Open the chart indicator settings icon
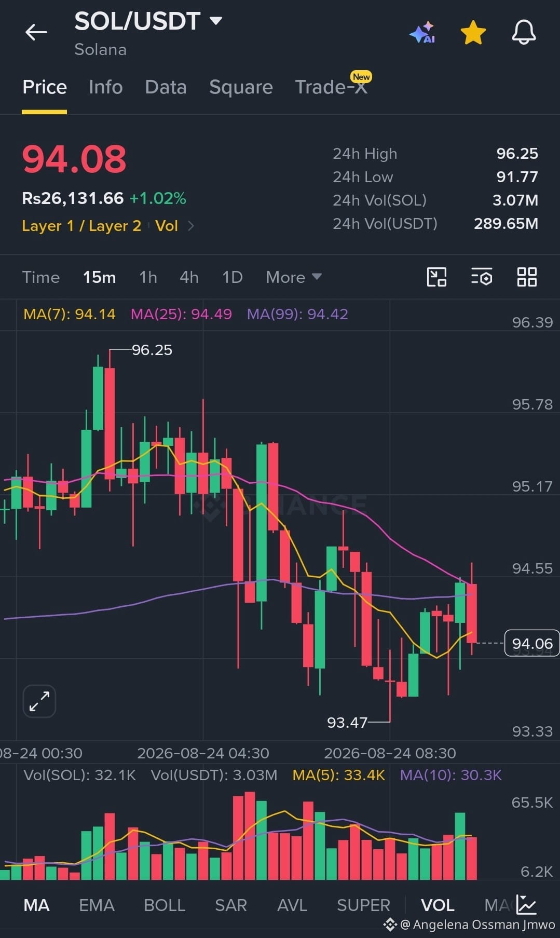Image resolution: width=560 pixels, height=938 pixels. [x=482, y=277]
